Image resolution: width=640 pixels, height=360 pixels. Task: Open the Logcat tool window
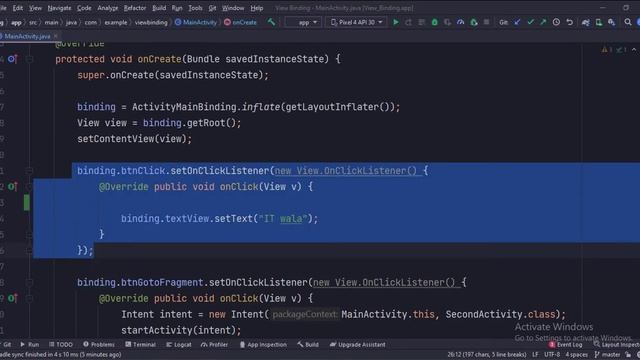(x=179, y=344)
